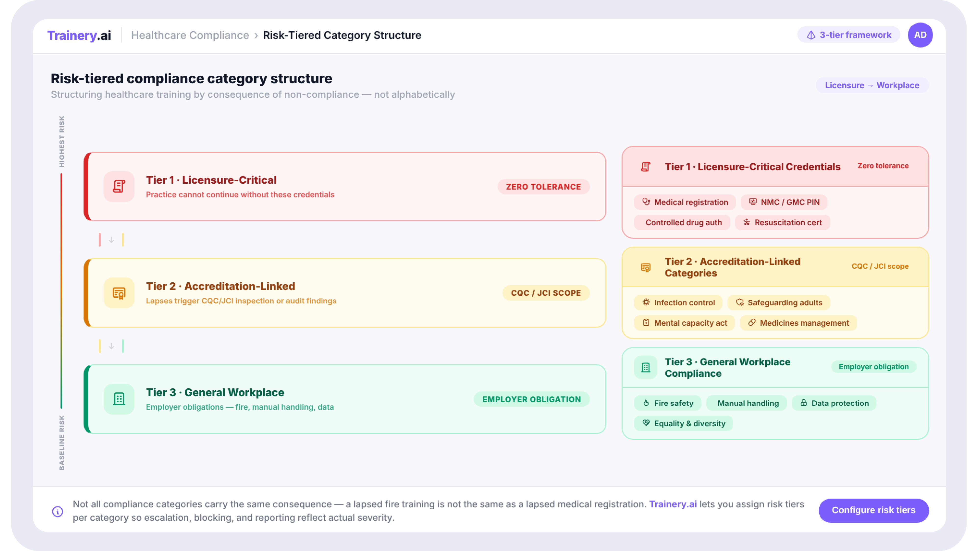
Task: Click stethoscope icon on Medical registration chip
Action: coord(646,202)
